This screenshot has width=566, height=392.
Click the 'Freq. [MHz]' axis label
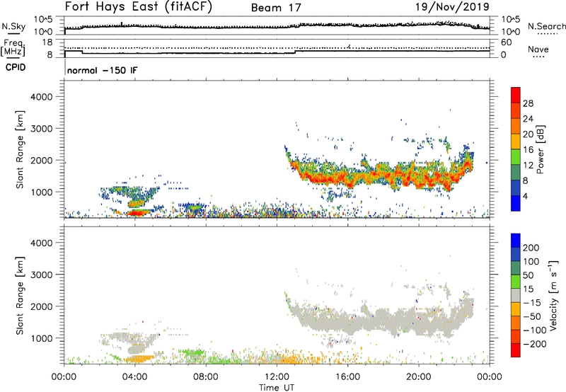click(13, 48)
